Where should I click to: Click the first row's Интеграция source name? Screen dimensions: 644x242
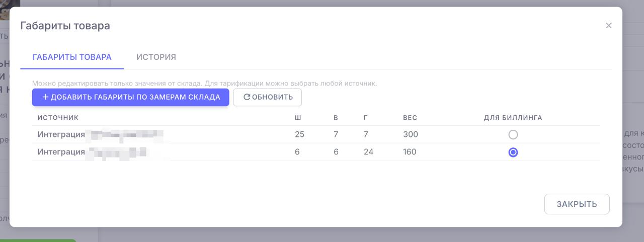click(x=61, y=135)
